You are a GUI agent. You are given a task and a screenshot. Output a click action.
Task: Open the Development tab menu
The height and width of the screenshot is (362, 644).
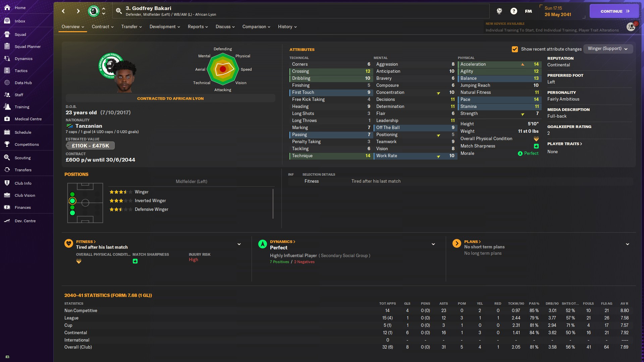coord(164,27)
